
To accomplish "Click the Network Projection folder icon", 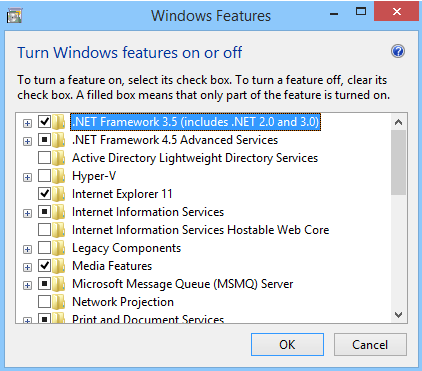I will 59,302.
